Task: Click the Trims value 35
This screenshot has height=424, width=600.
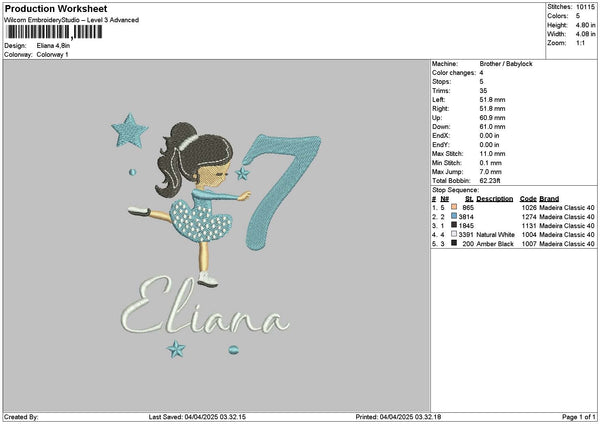Action: pyautogui.click(x=483, y=91)
